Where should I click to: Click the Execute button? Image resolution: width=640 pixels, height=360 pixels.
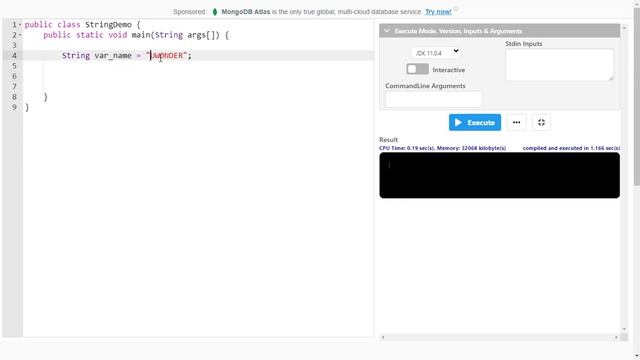click(x=475, y=122)
